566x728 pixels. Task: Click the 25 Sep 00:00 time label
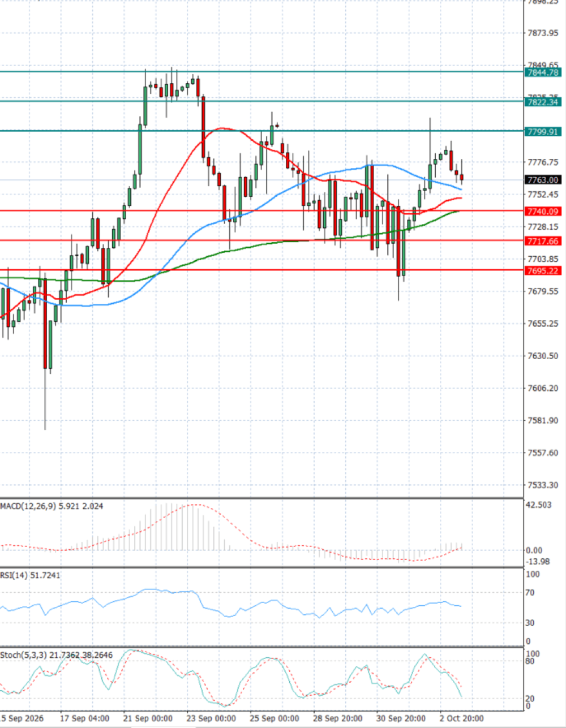(x=275, y=718)
